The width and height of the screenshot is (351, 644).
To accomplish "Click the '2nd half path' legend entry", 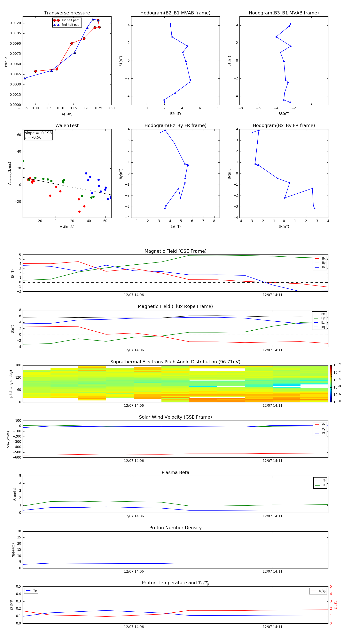I will (67, 25).
